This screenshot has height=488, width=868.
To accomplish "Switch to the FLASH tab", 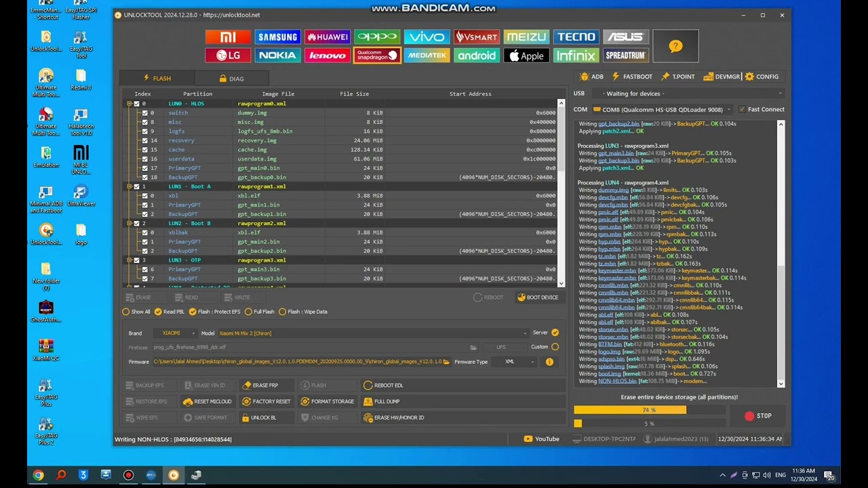I will point(157,78).
